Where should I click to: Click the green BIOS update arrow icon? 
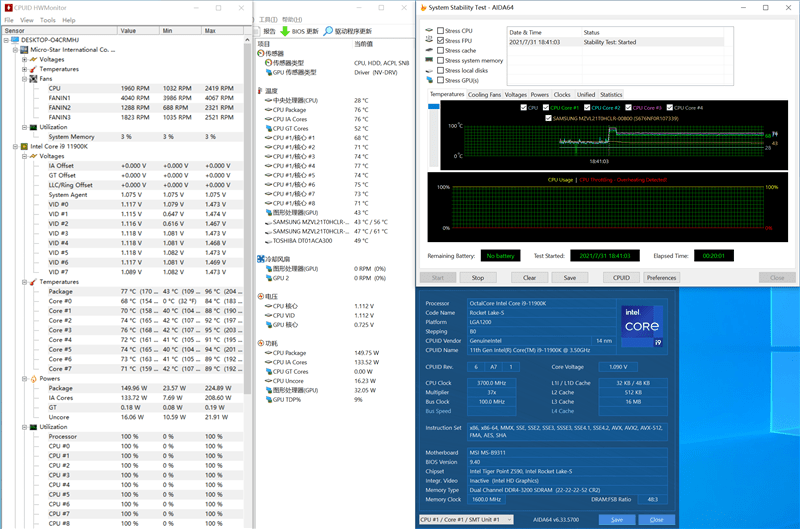coord(285,31)
